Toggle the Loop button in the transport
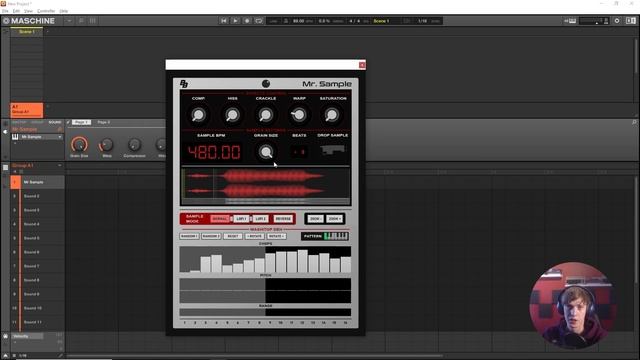 click(x=259, y=21)
